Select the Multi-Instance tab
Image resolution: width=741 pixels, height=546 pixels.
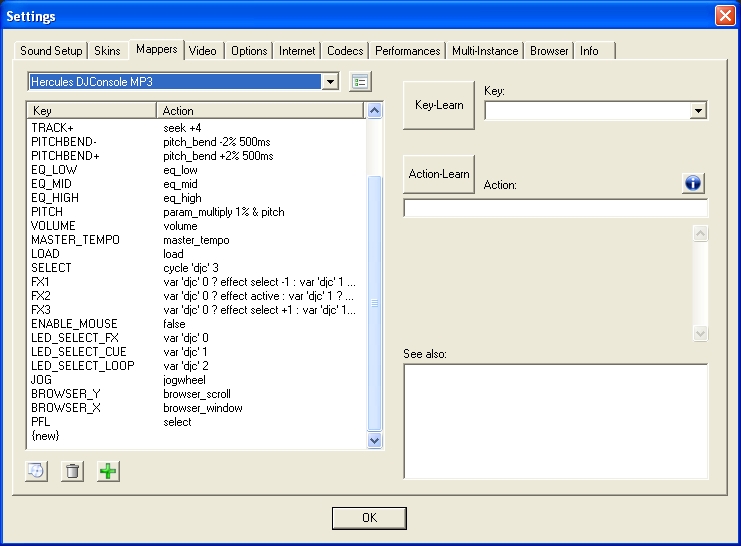(485, 50)
